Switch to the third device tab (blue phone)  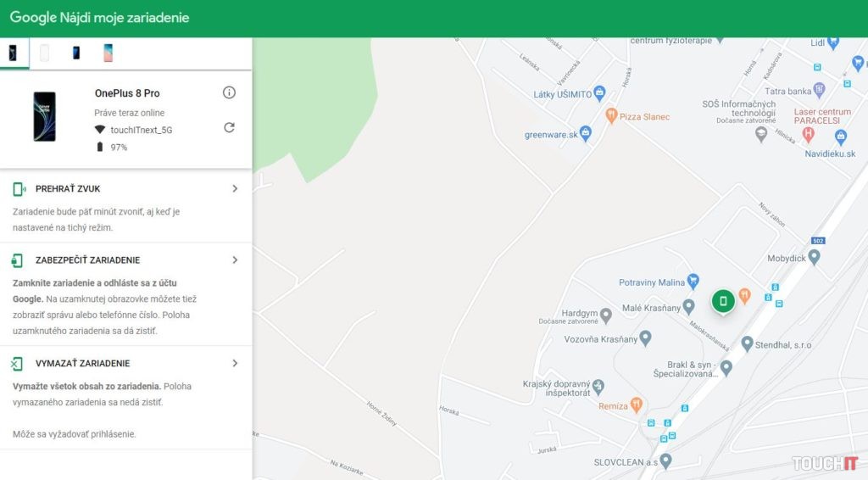point(76,53)
